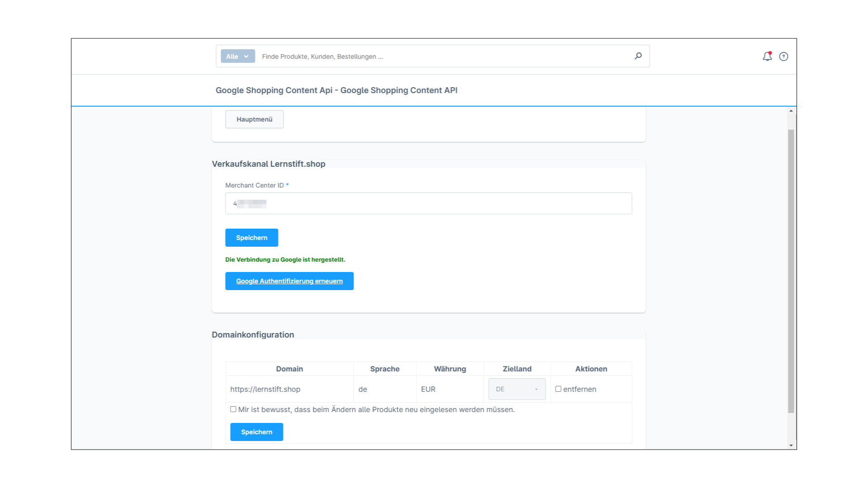Click the scrollbar up arrow
The width and height of the screenshot is (868, 488).
click(x=791, y=111)
